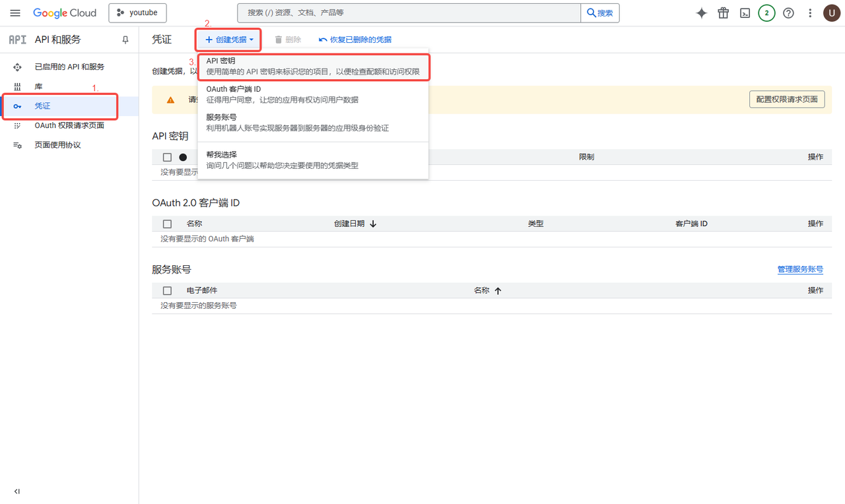
Task: Open the three-dot settings menu
Action: pos(810,13)
